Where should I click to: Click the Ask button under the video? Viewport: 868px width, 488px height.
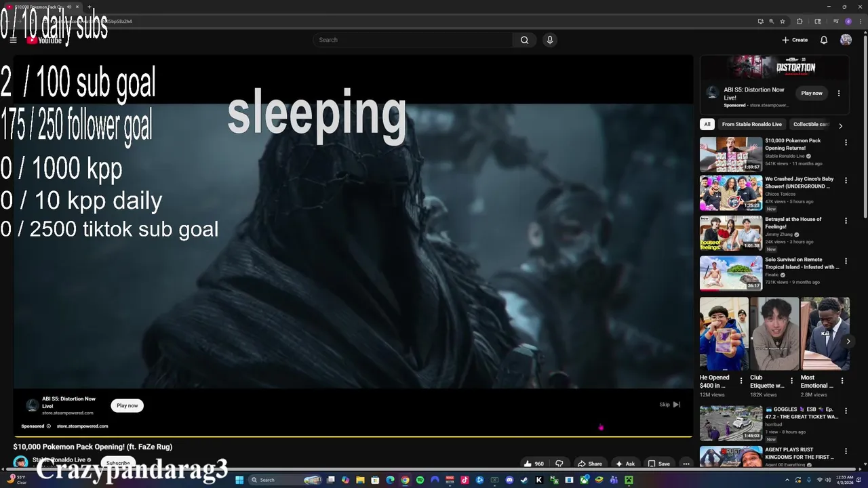[625, 464]
